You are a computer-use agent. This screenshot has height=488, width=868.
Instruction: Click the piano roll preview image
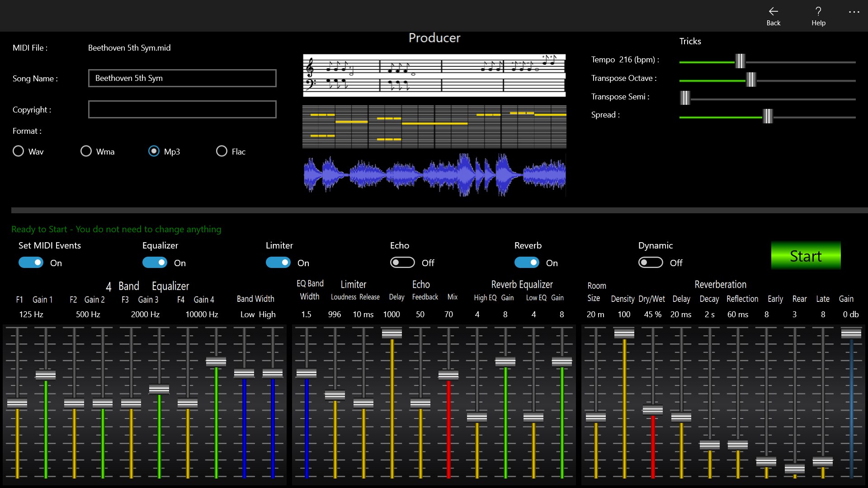coord(434,127)
